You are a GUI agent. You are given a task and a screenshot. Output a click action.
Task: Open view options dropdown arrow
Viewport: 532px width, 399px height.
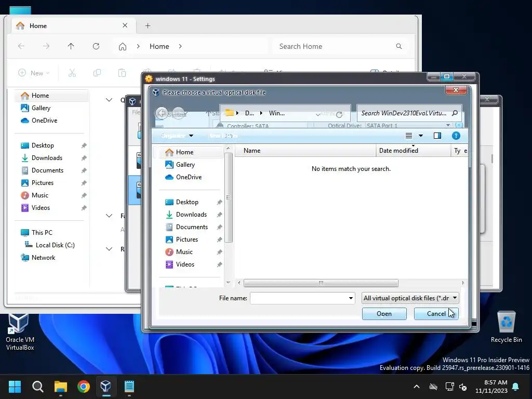pos(421,136)
